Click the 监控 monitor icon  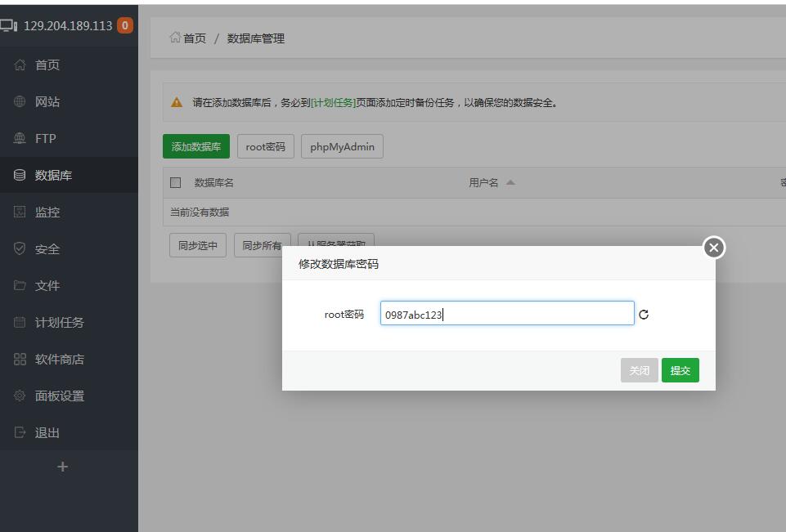coord(20,212)
